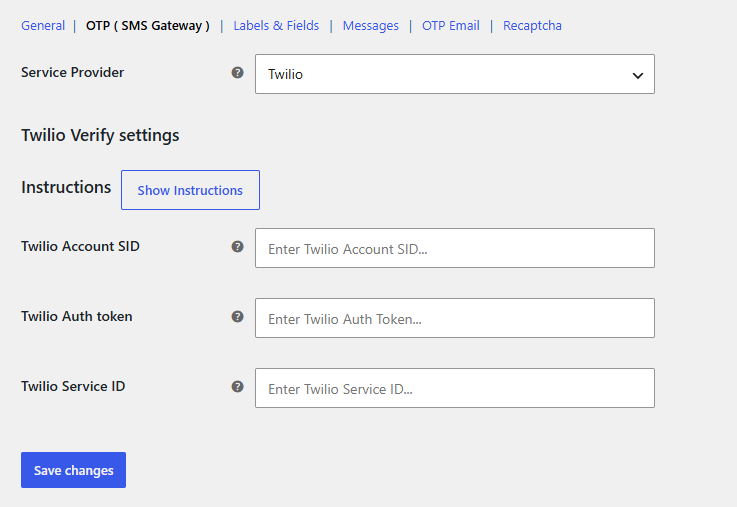Switch to the General tab
737x507 pixels.
click(43, 25)
